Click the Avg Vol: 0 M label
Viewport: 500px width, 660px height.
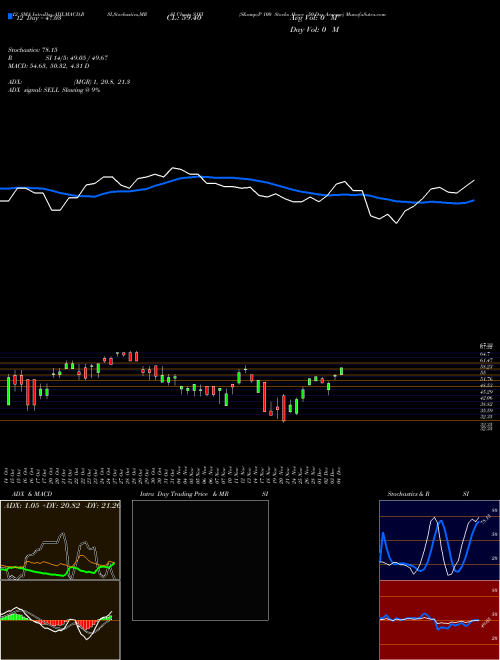[314, 18]
